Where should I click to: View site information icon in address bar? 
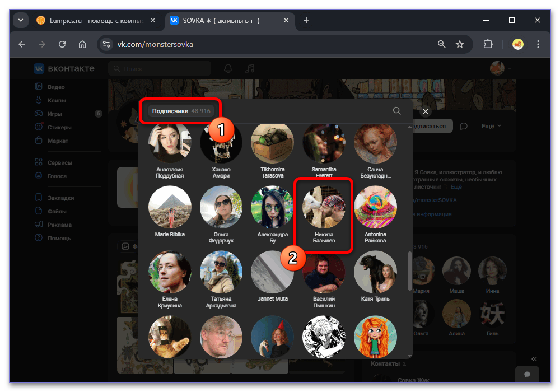coord(106,44)
